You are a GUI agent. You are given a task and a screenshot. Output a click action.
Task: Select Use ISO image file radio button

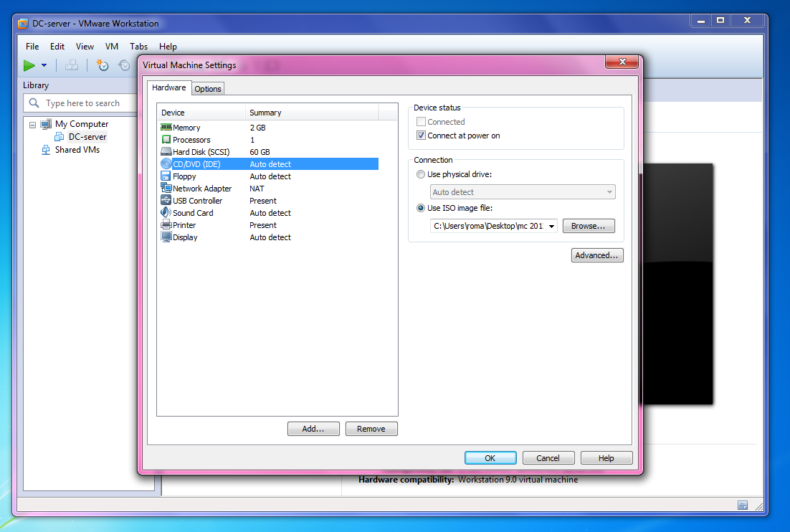pos(421,207)
